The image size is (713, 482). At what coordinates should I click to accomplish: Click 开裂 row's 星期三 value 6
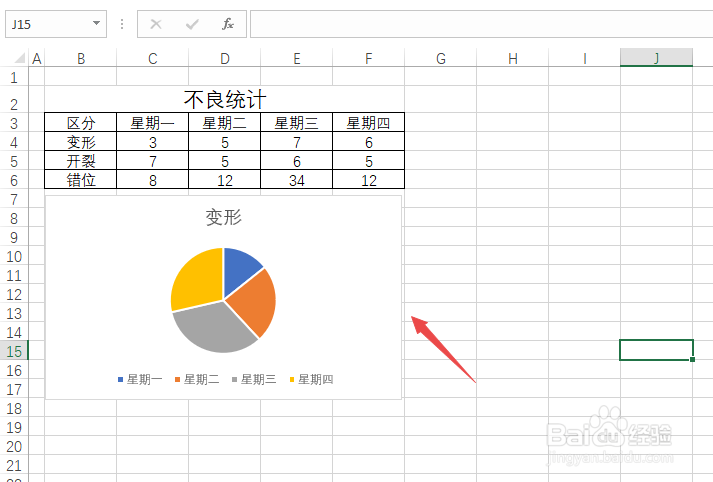pos(296,161)
